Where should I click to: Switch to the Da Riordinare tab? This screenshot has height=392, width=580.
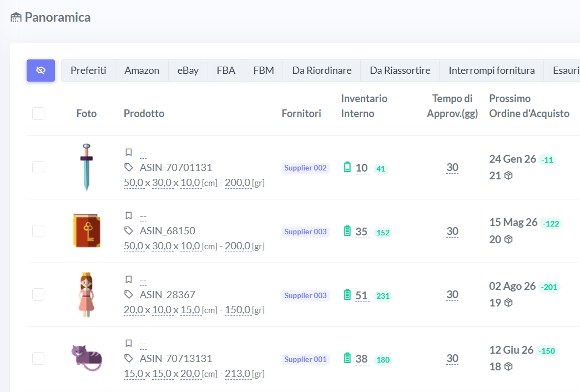(x=321, y=71)
